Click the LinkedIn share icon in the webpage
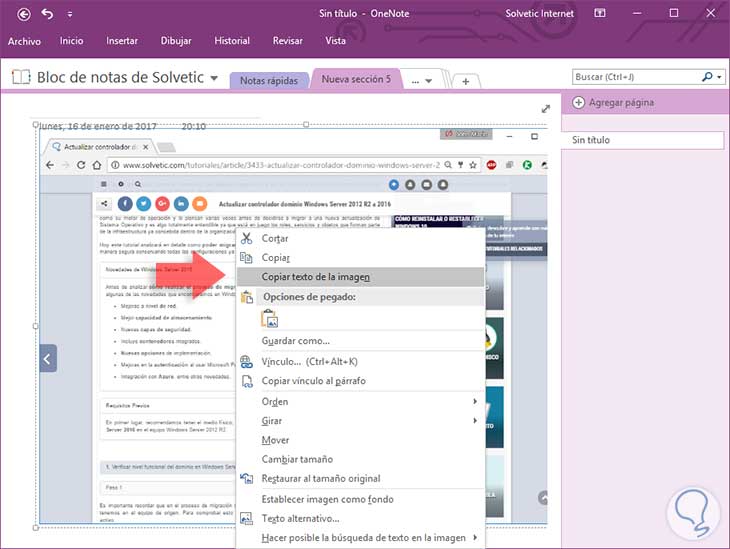This screenshot has height=549, width=730. click(x=181, y=203)
